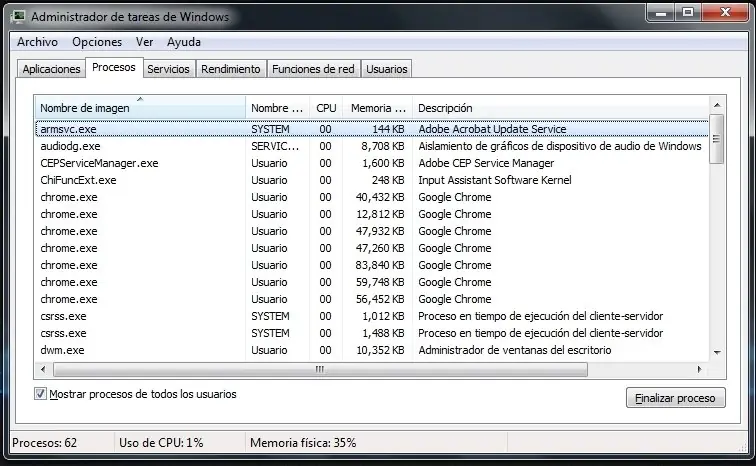
Task: Open the Ver menu
Action: point(144,42)
